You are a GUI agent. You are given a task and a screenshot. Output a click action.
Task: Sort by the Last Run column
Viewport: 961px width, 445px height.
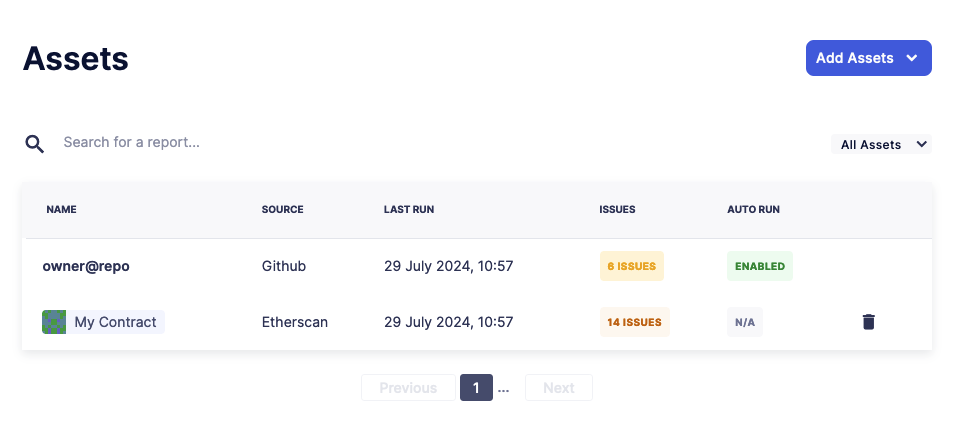408,210
